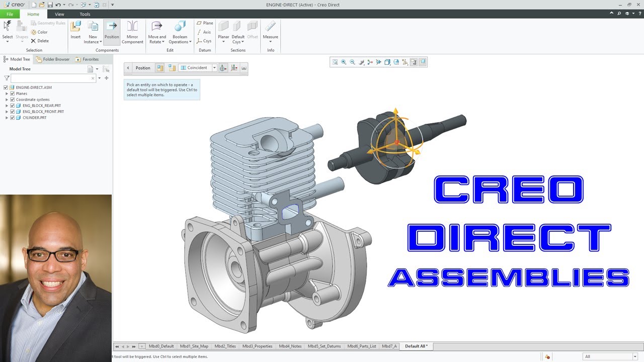This screenshot has height=362, width=644.
Task: Open the Coincident constraint dropdown
Action: coord(214,68)
